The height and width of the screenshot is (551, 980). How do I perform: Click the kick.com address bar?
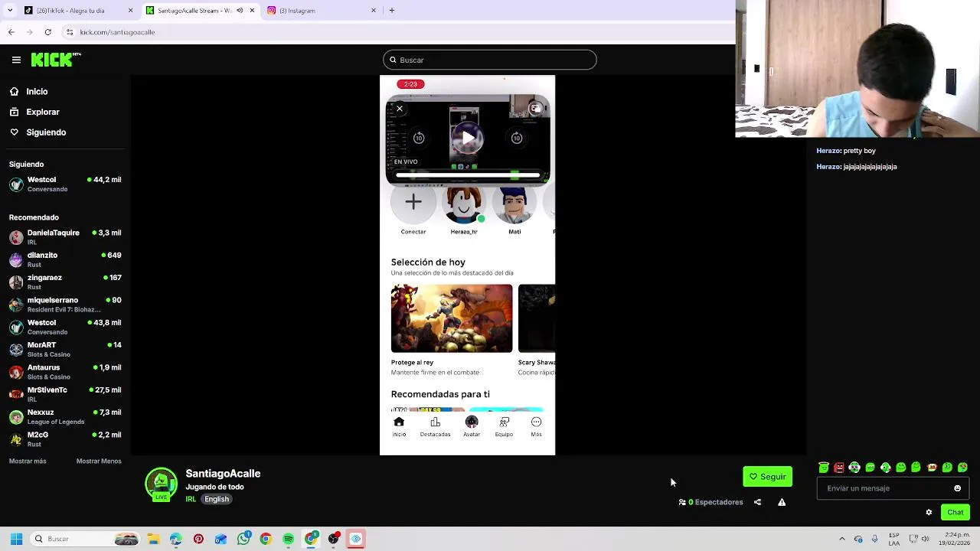click(398, 32)
